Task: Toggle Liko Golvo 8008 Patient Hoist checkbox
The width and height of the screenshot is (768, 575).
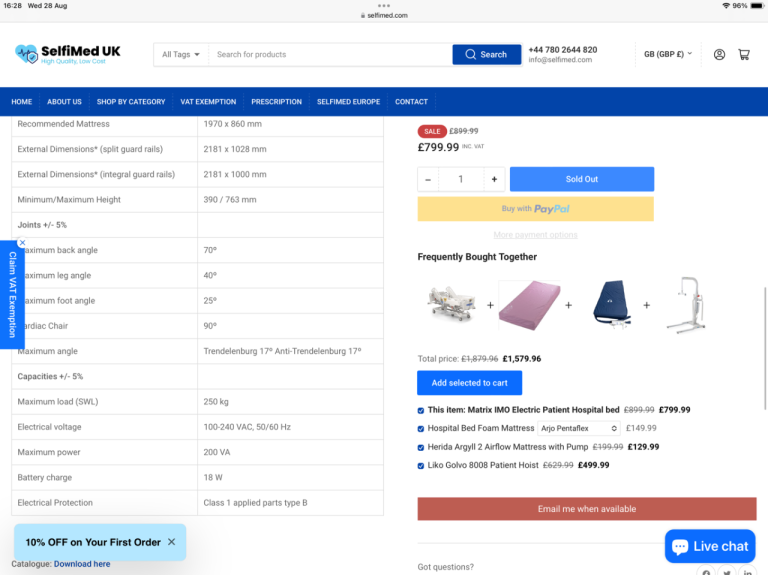Action: [420, 465]
